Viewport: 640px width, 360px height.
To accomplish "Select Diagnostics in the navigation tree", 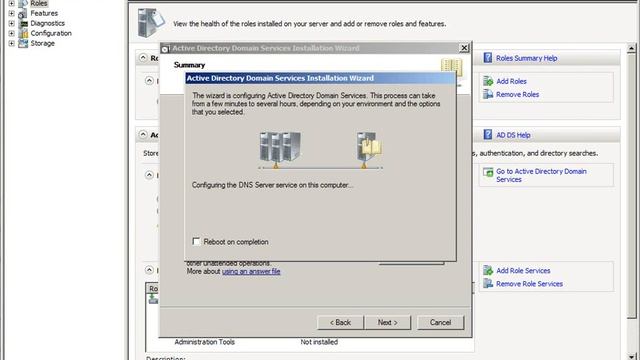I will 47,23.
